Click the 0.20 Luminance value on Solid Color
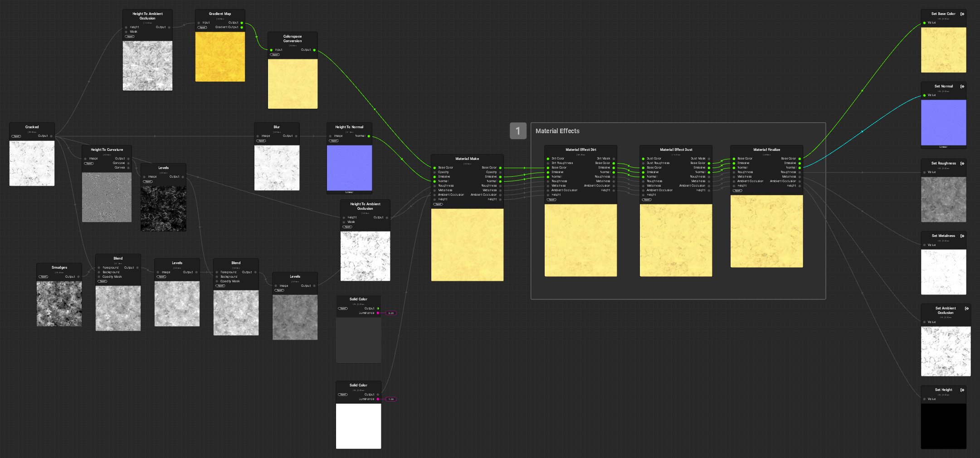The height and width of the screenshot is (458, 980). 391,313
